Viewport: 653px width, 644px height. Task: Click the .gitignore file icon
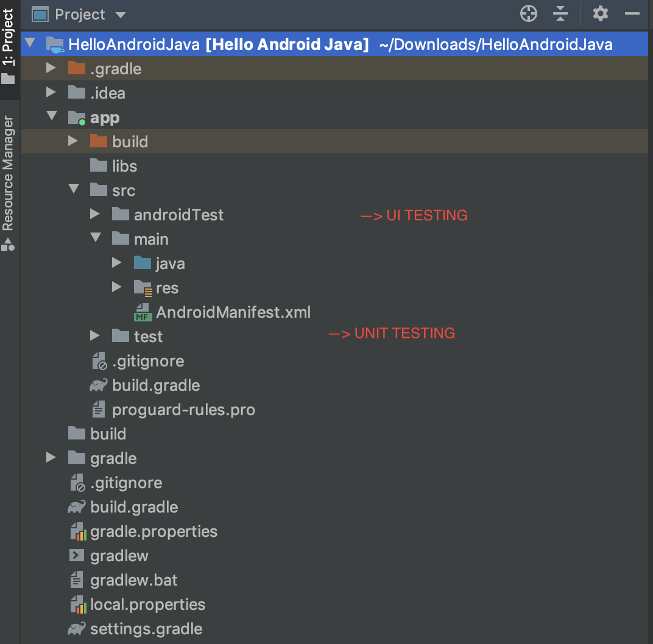tap(99, 360)
